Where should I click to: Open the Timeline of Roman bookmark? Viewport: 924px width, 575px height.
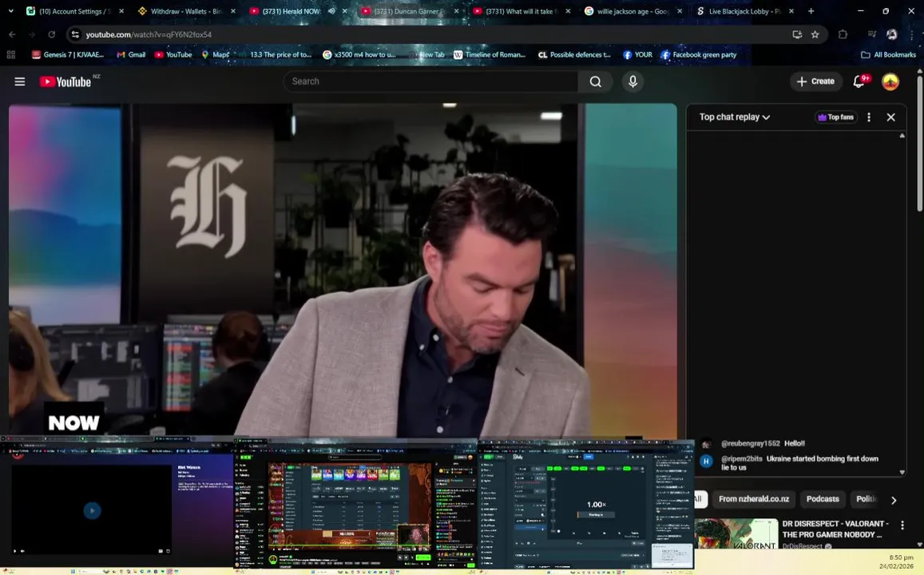pos(489,55)
